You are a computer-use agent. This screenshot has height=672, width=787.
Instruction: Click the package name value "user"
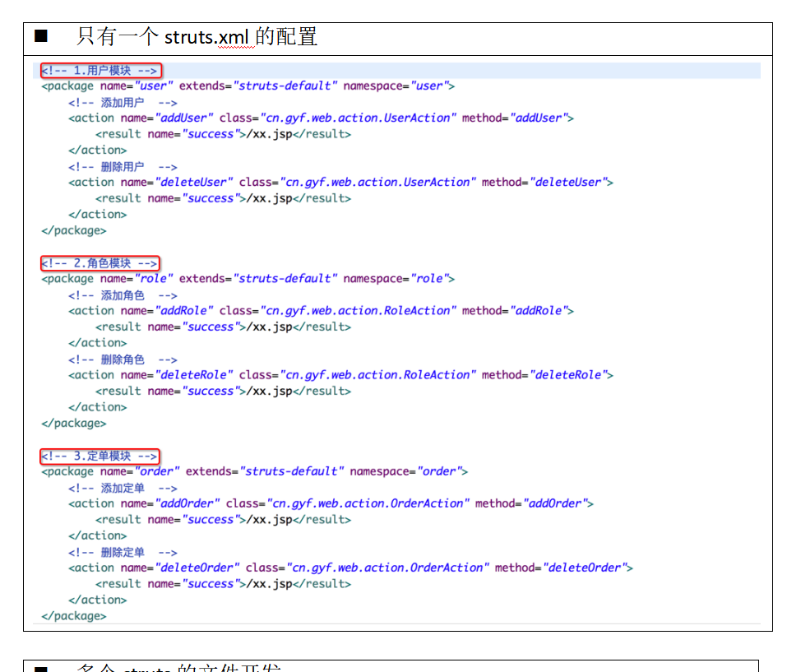(x=154, y=86)
